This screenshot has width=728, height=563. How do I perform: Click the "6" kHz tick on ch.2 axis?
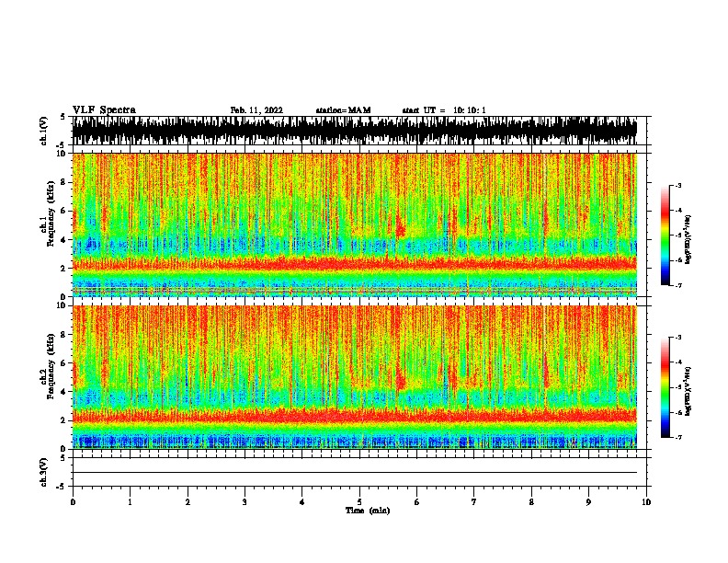(x=64, y=363)
